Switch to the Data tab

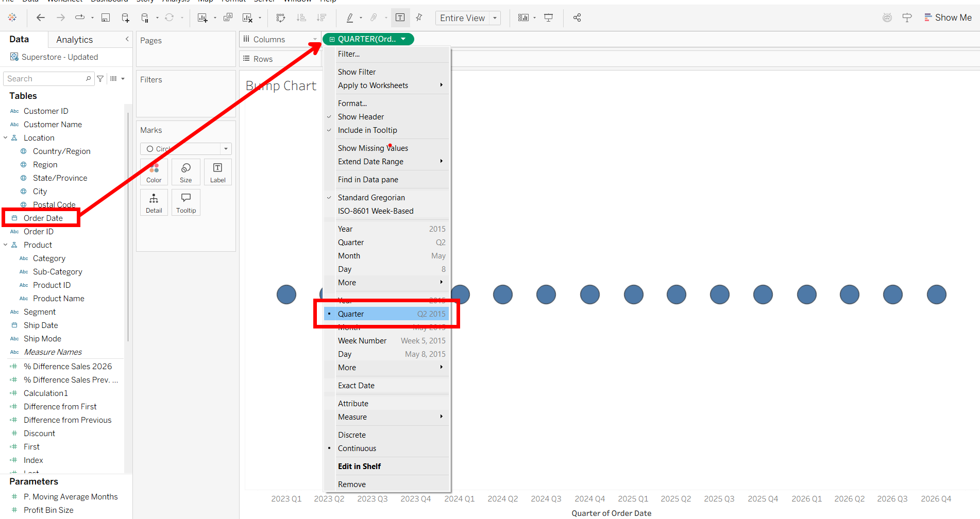19,39
